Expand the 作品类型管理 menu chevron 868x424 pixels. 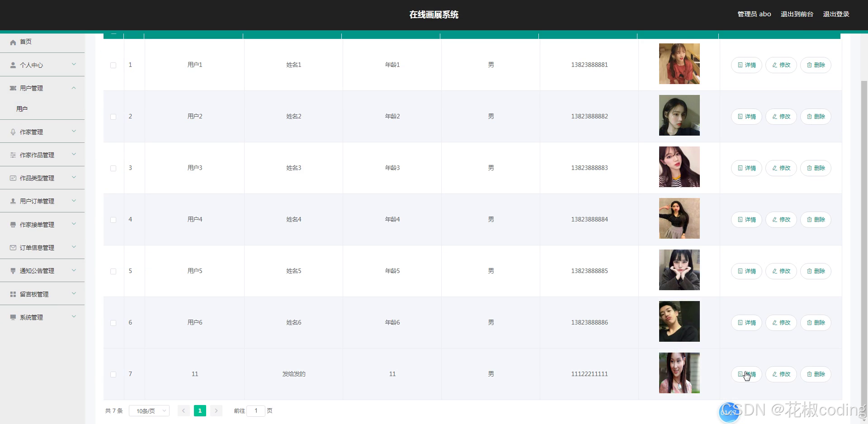[74, 178]
